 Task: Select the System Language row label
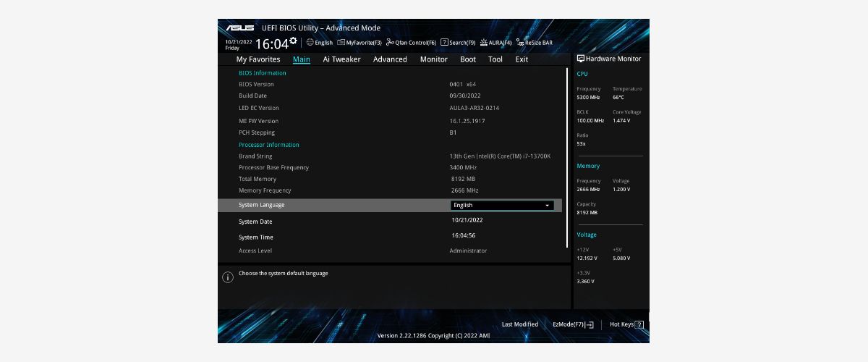(x=262, y=205)
